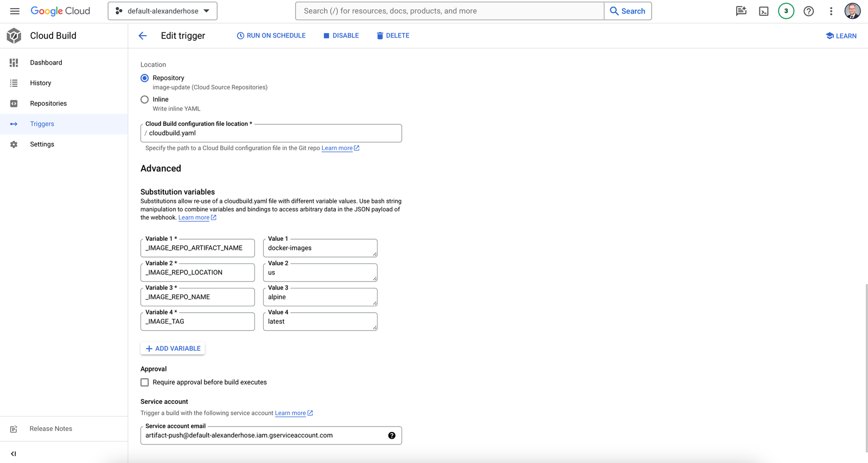
Task: Open History in the sidebar
Action: pos(64,83)
